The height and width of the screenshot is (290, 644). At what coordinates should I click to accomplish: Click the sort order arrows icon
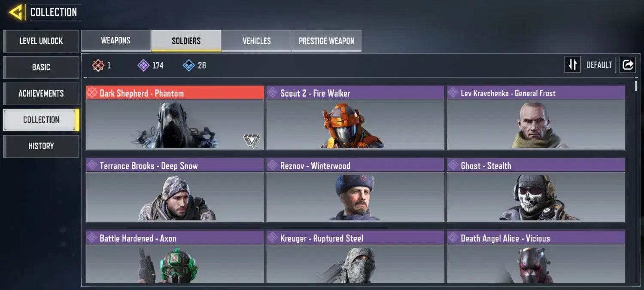coord(572,65)
